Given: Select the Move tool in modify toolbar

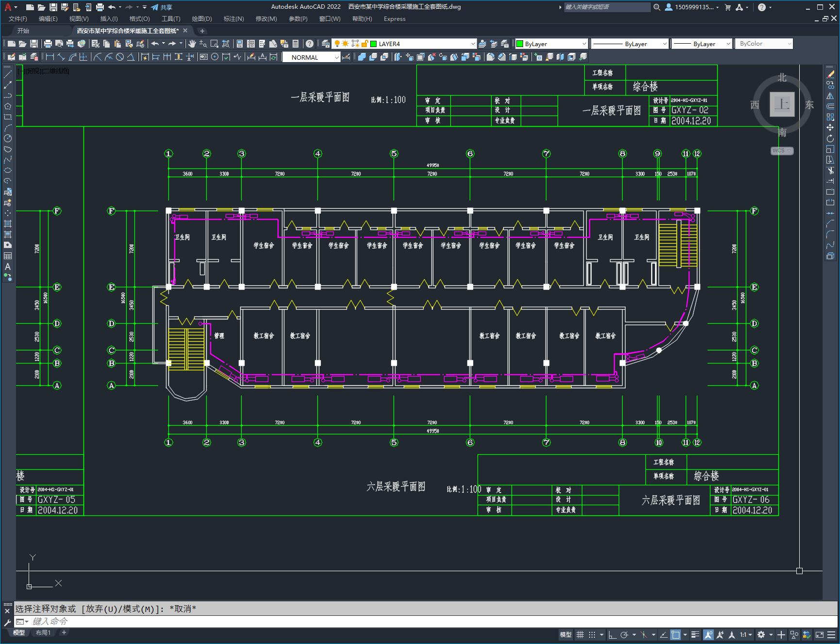Looking at the screenshot, I should [x=830, y=128].
